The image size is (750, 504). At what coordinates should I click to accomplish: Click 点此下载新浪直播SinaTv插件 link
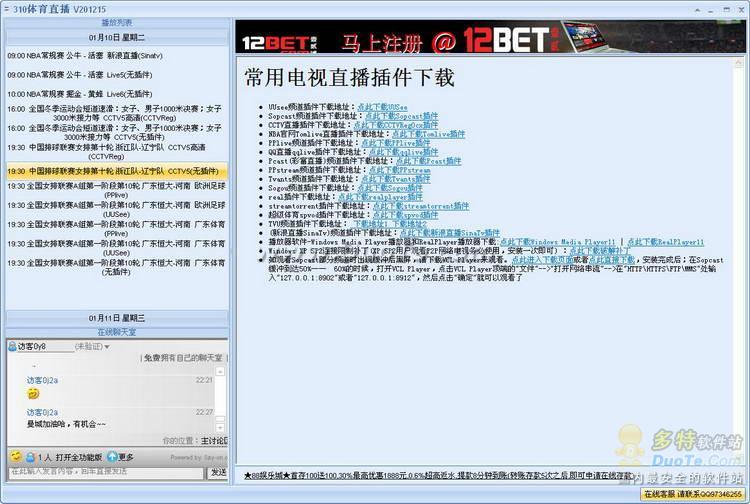click(x=449, y=233)
